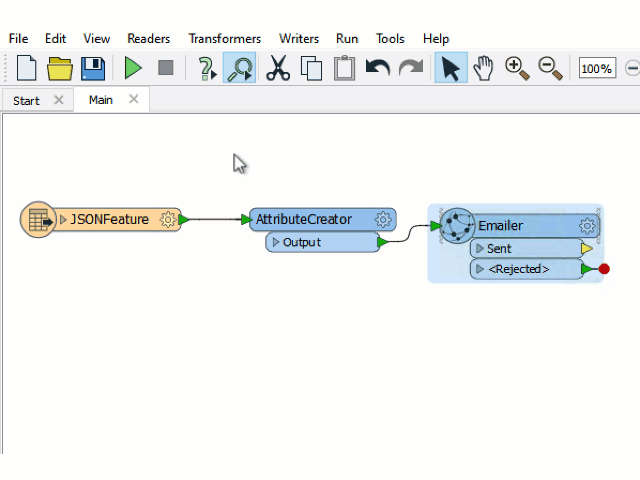Select the AttributeCreator transformer title
Viewport: 640px width, 480px height.
tap(304, 220)
